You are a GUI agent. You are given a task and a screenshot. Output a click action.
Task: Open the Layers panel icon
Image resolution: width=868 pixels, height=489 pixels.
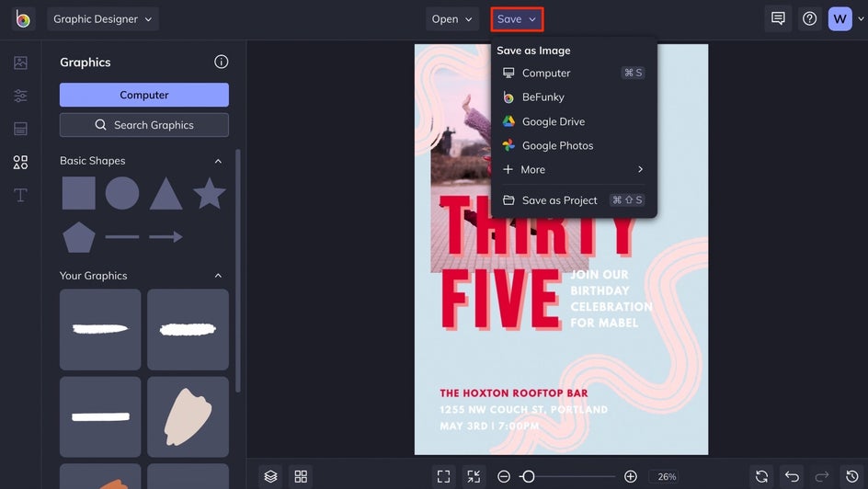(270, 476)
